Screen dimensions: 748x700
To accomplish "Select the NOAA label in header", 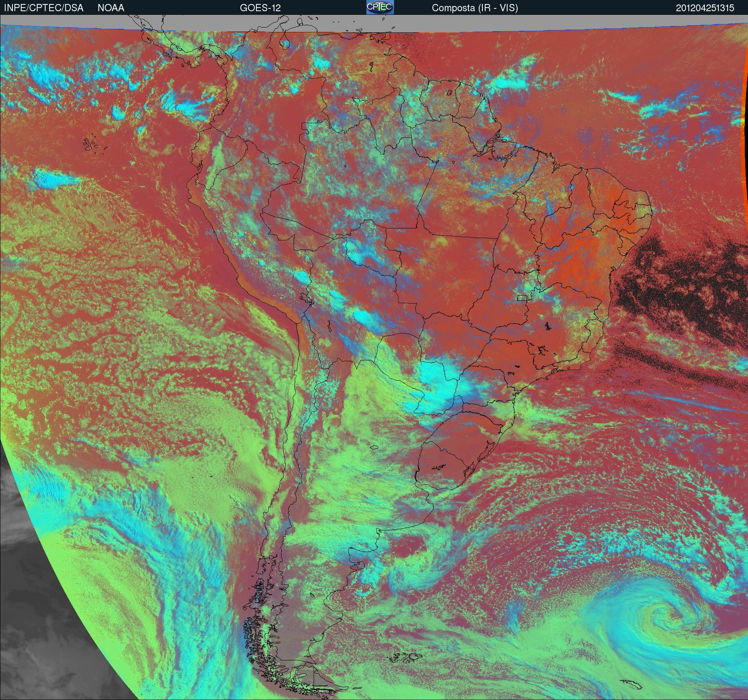I will [111, 8].
